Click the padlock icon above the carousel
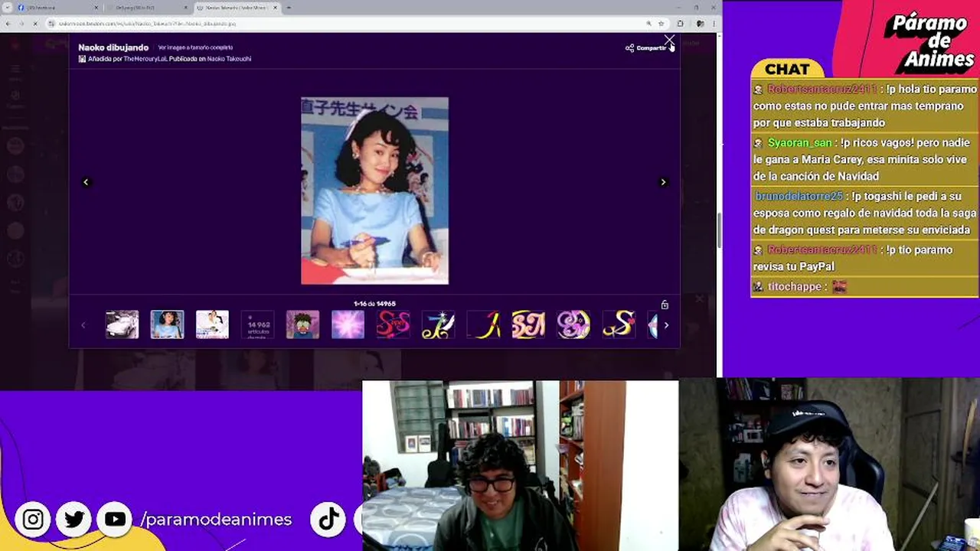 click(665, 305)
